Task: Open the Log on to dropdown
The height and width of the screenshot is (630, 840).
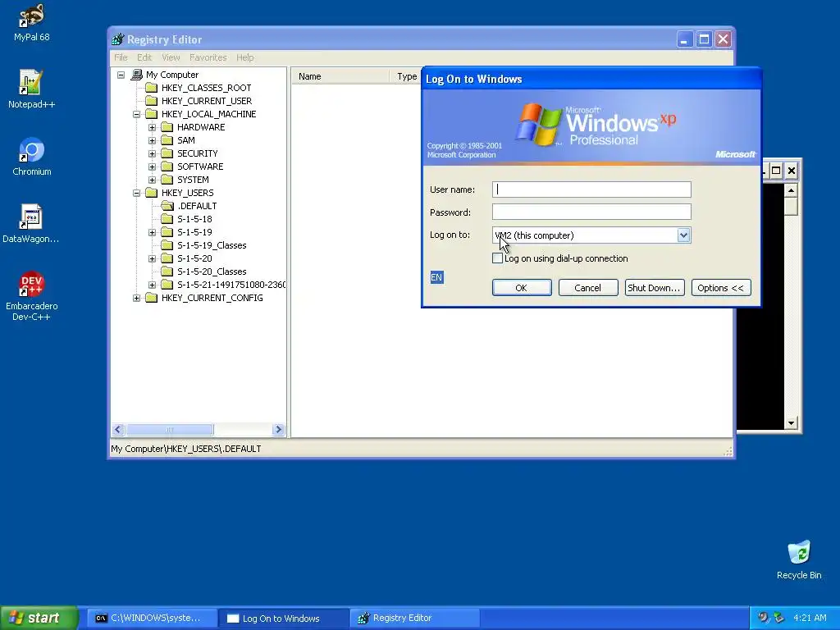Action: 683,235
